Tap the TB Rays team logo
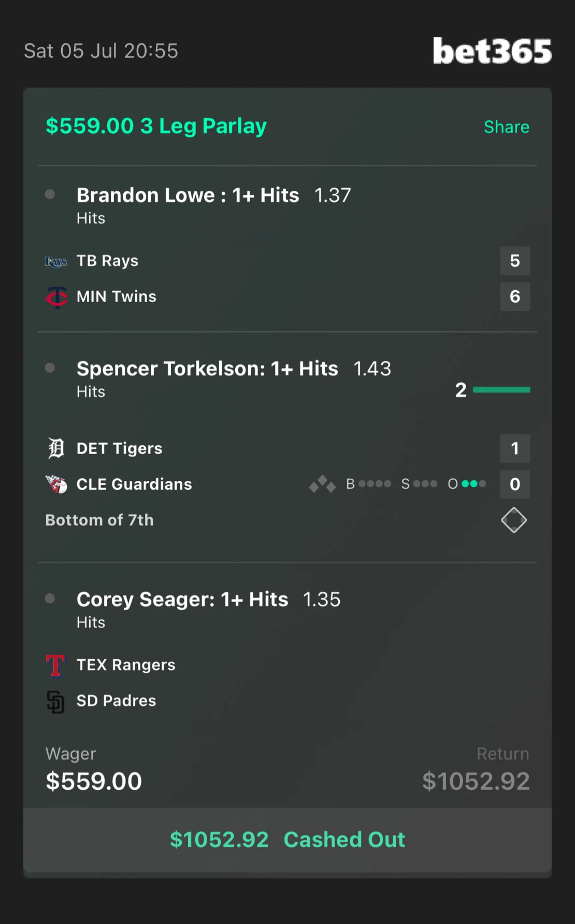 (56, 261)
